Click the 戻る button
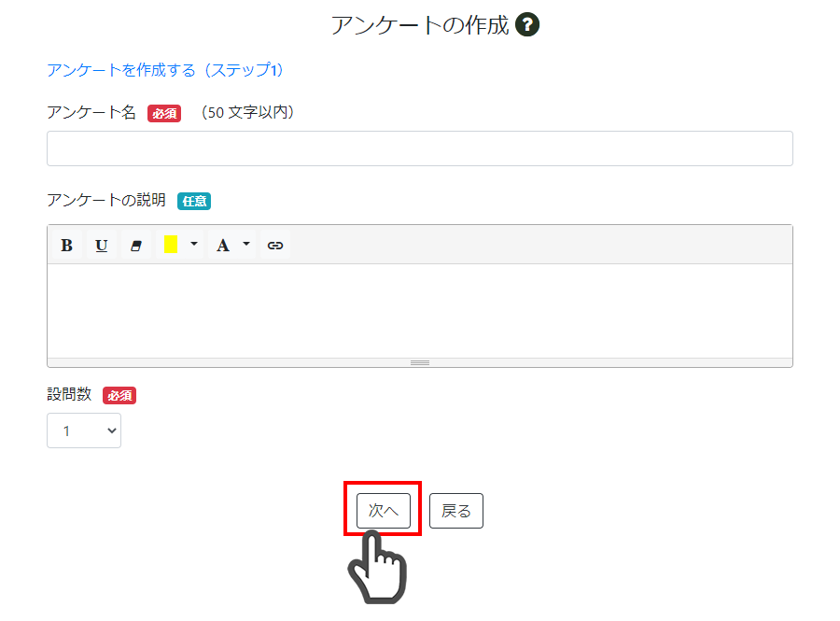 [455, 511]
